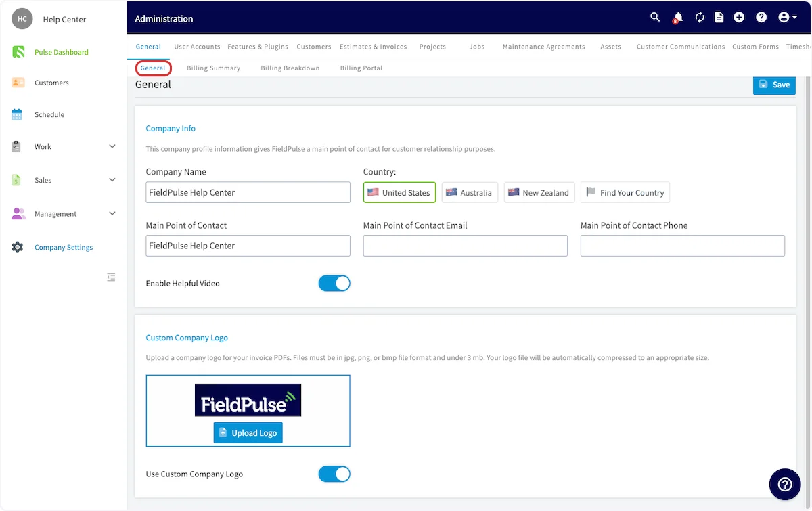Open Maintenance Agreements tab
Viewport: 812px width, 511px height.
pos(543,47)
